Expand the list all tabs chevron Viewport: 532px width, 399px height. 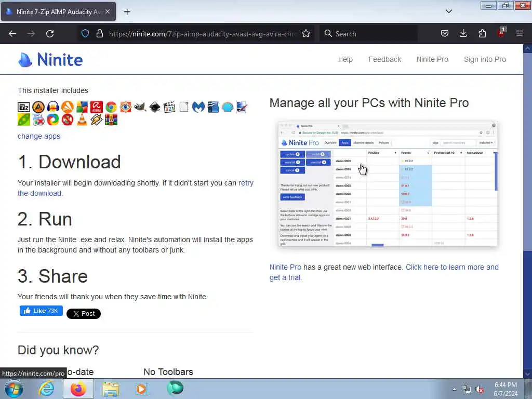point(448,11)
